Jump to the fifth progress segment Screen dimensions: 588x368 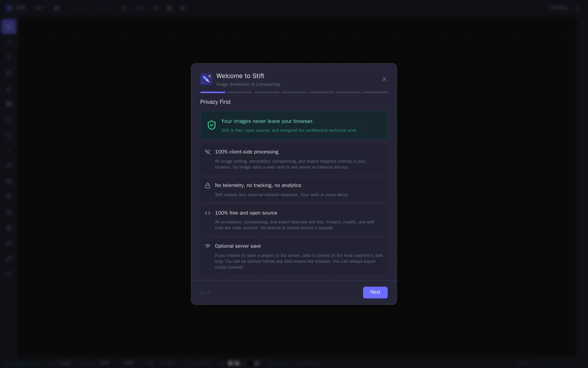(321, 92)
